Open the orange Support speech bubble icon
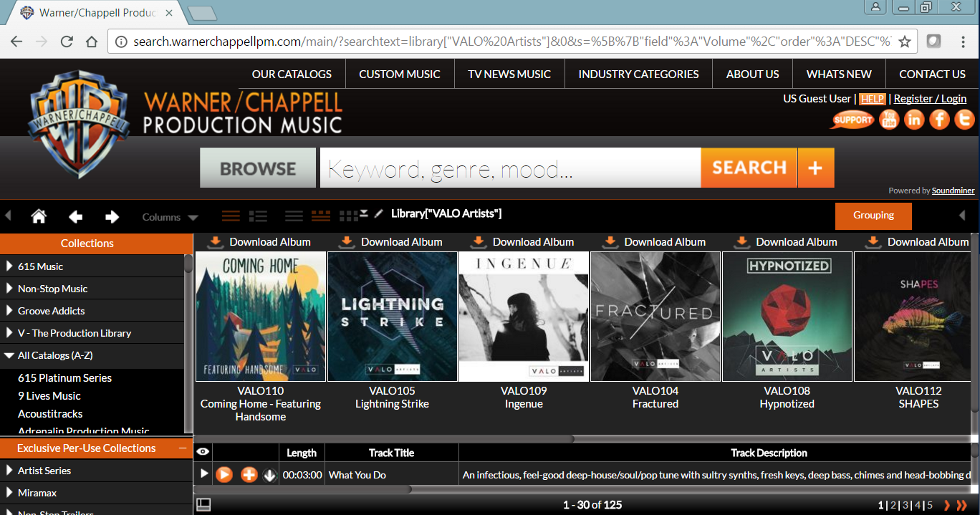The width and height of the screenshot is (980, 515). pyautogui.click(x=852, y=120)
